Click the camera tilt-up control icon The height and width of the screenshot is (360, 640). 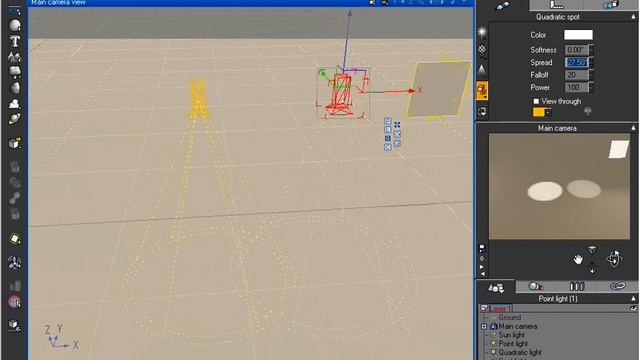(x=592, y=249)
